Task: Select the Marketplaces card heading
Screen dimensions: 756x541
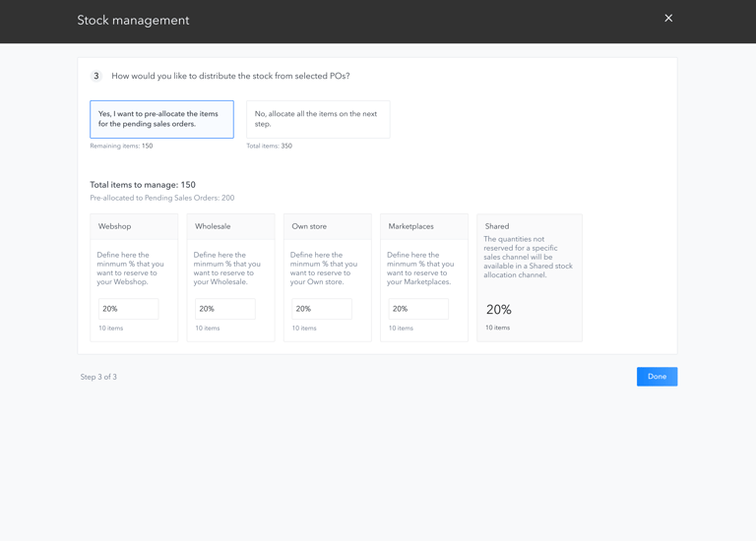Action: (410, 226)
